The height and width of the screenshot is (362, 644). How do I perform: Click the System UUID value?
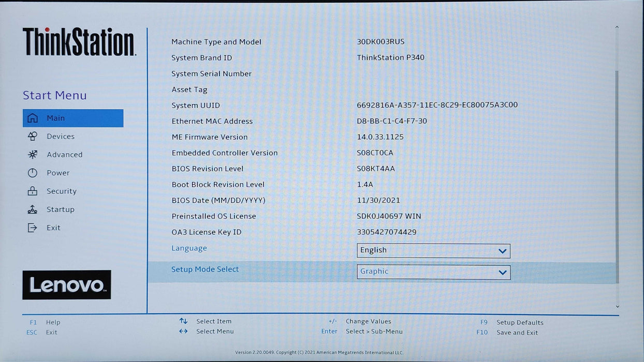point(437,105)
